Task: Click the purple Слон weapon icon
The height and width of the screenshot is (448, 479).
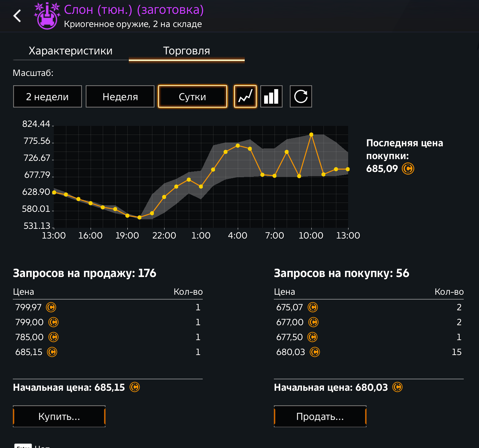Action: (47, 16)
